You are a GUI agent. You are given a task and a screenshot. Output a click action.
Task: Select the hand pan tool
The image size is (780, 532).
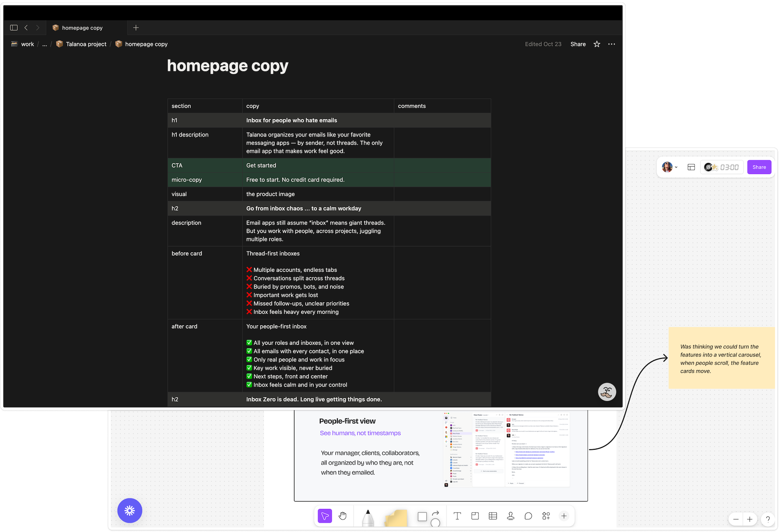coord(342,516)
